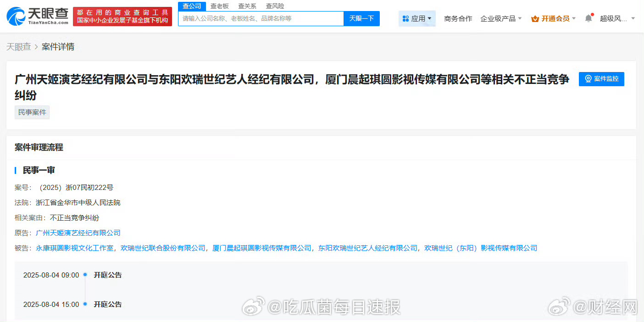Image resolution: width=644 pixels, height=322 pixels.
Task: Open defendant 永康琪圆影视文化工作室 link
Action: pos(74,248)
